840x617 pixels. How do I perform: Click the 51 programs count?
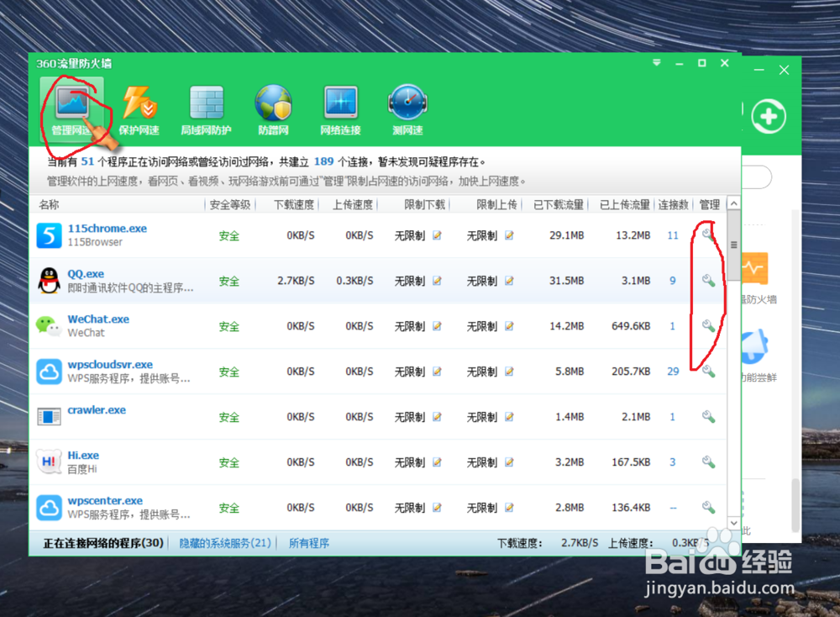click(x=87, y=161)
